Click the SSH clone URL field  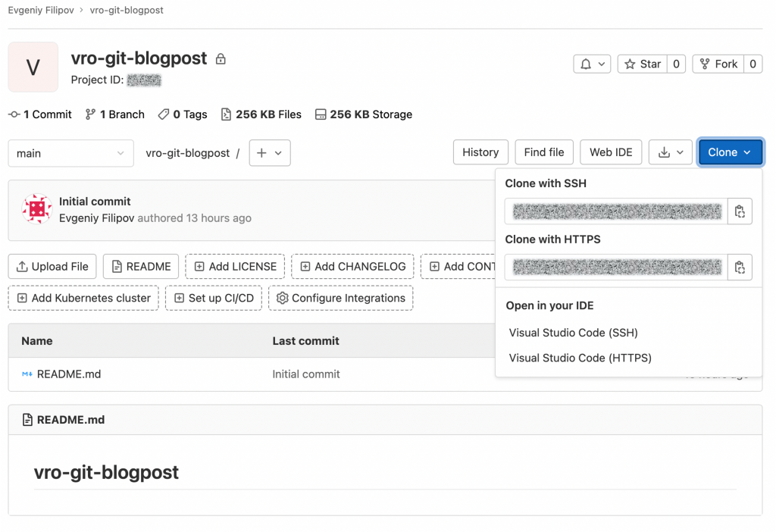[x=616, y=211]
